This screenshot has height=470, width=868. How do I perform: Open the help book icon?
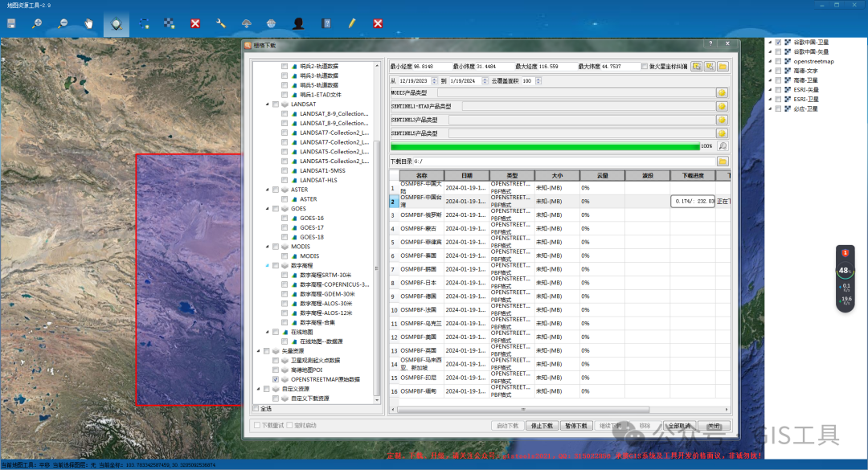[326, 24]
